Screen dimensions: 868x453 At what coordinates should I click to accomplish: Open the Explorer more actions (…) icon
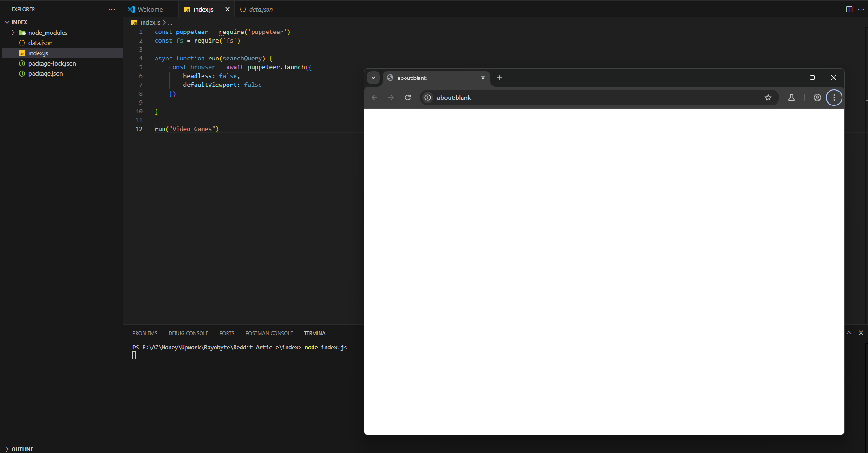pos(111,9)
